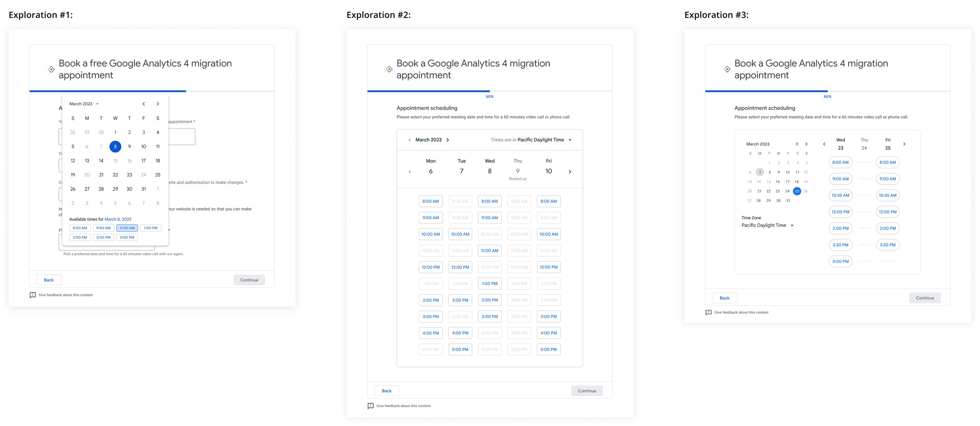Click the Analytics logo in Exploration #3 header
The width and height of the screenshot is (980, 426).
(727, 69)
